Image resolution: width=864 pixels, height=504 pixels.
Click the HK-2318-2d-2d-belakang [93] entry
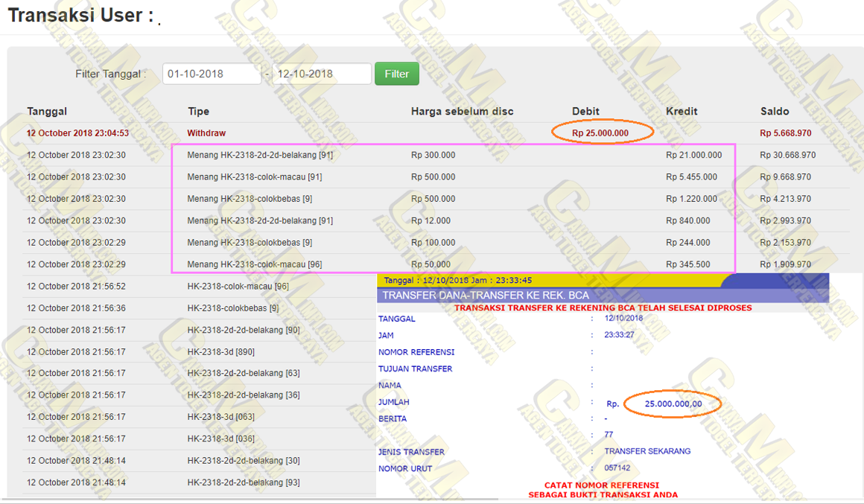(244, 482)
